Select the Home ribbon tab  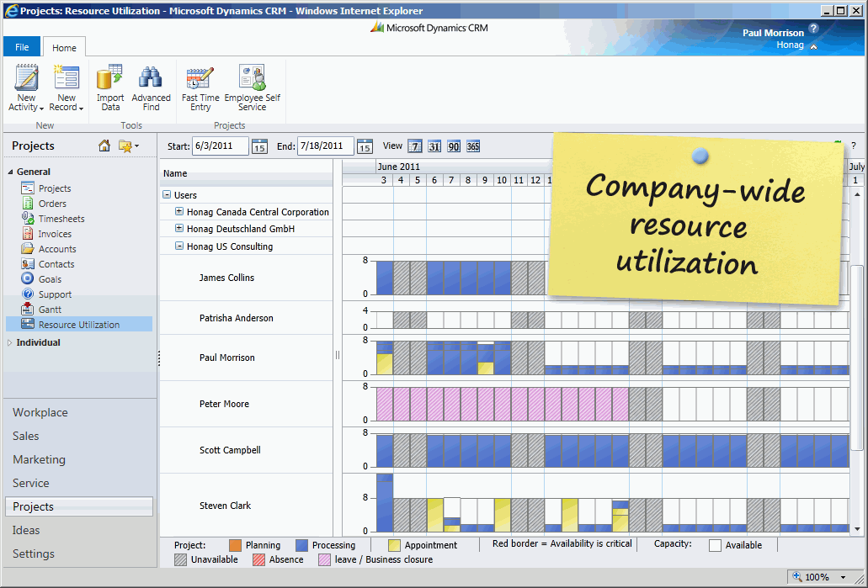pos(64,48)
